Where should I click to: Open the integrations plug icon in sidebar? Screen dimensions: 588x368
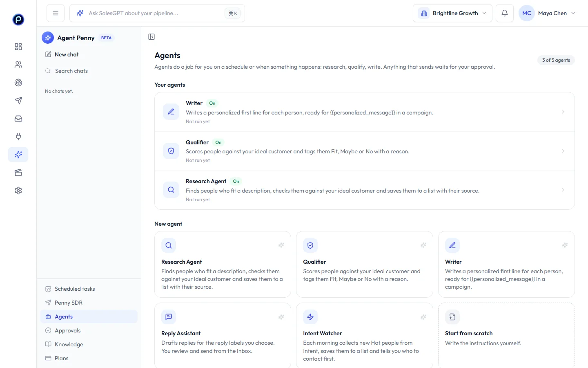(x=18, y=137)
